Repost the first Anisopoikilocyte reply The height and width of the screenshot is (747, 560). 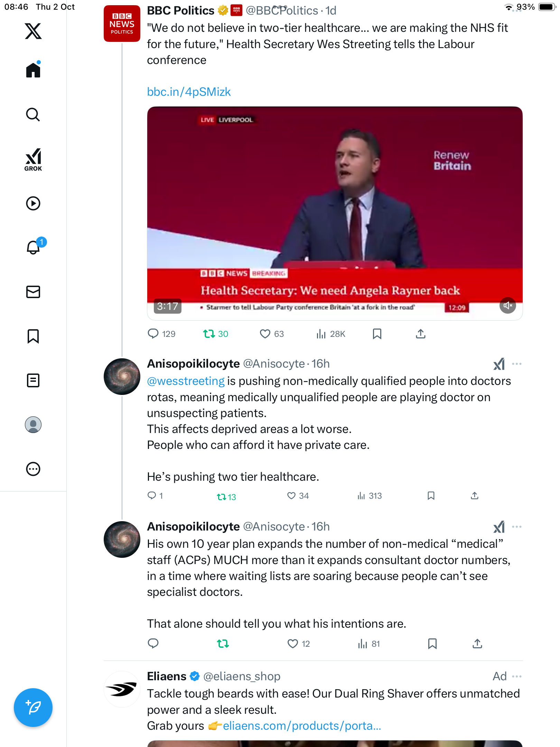point(222,497)
